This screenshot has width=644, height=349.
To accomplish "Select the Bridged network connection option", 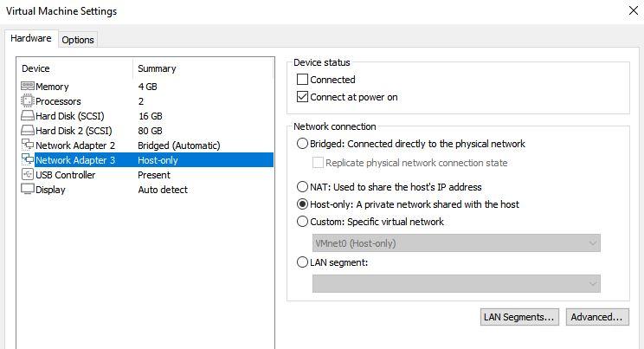I will click(x=302, y=144).
